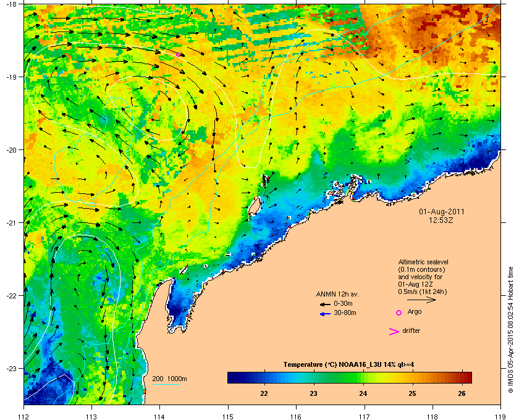The image size is (519, 420).
Task: Click the longitude axis label '118'
Action: [x=432, y=417]
